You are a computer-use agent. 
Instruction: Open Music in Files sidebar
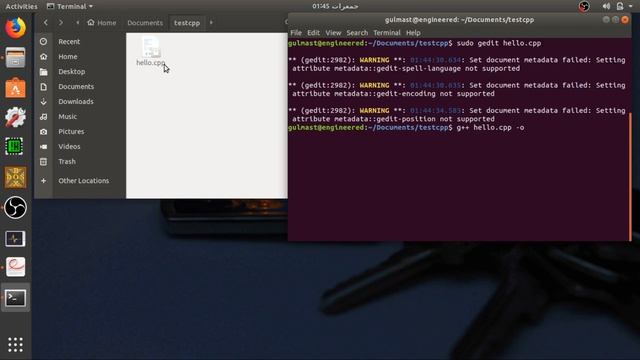pyautogui.click(x=67, y=117)
